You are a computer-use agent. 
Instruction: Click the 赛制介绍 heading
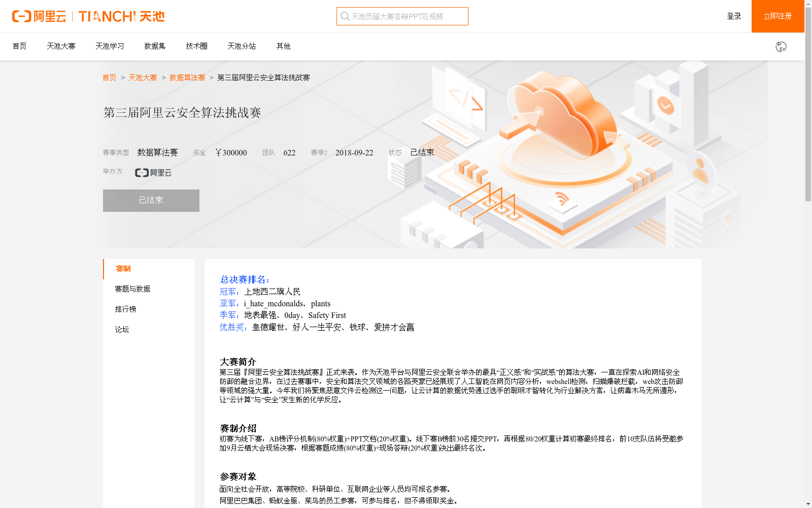pyautogui.click(x=238, y=429)
